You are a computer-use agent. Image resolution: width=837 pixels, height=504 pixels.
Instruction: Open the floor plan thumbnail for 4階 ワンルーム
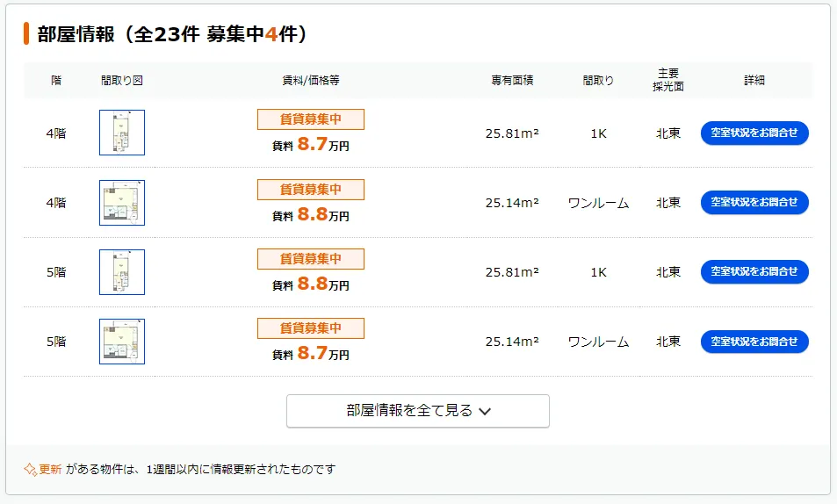122,203
